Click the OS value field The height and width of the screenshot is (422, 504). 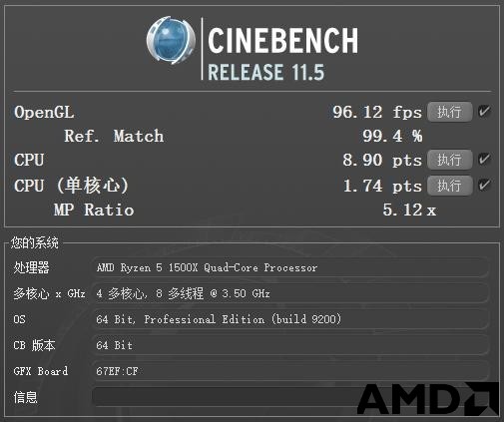(290, 319)
